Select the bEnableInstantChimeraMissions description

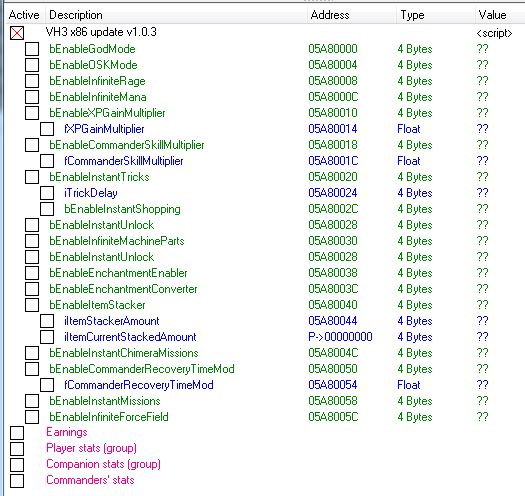coord(124,353)
